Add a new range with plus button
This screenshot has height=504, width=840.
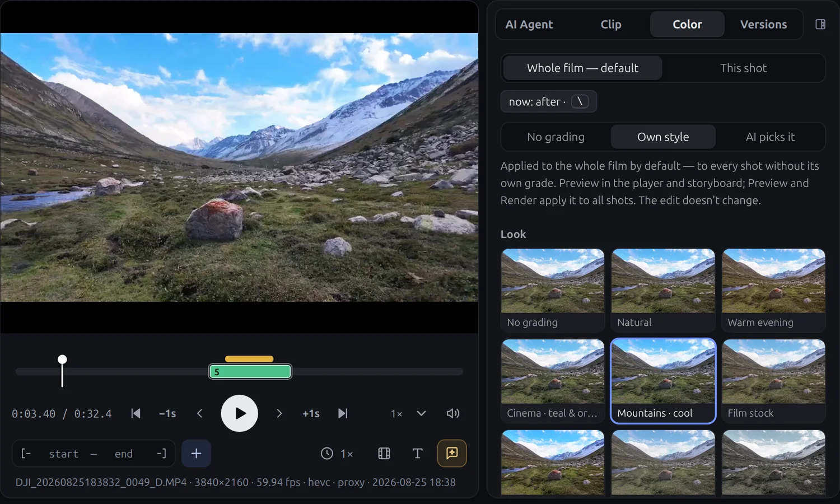tap(196, 454)
